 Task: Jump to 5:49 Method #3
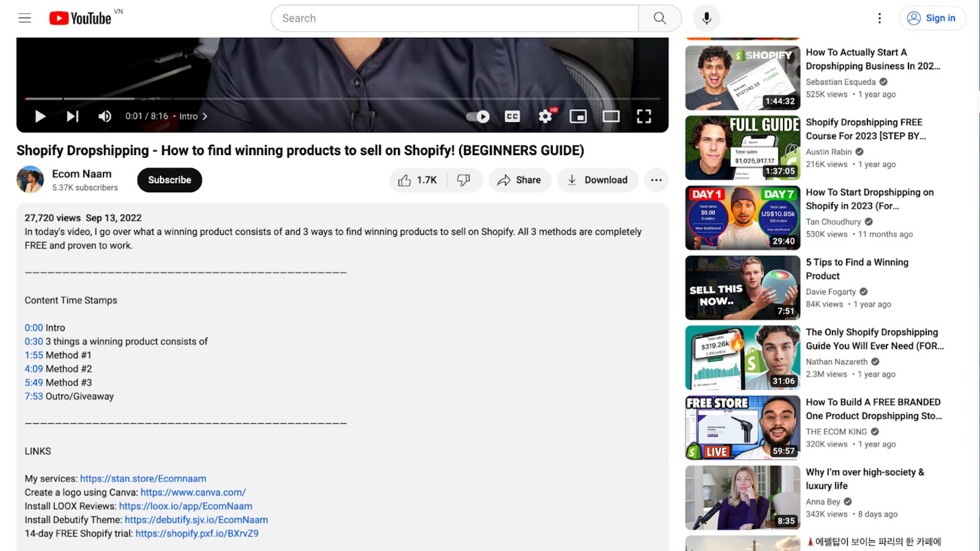tap(34, 383)
